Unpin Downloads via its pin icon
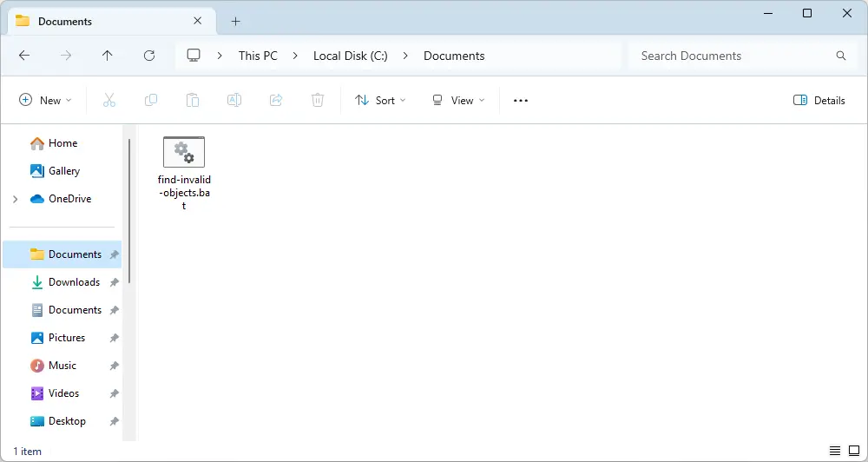Viewport: 868px width, 462px height. (114, 282)
